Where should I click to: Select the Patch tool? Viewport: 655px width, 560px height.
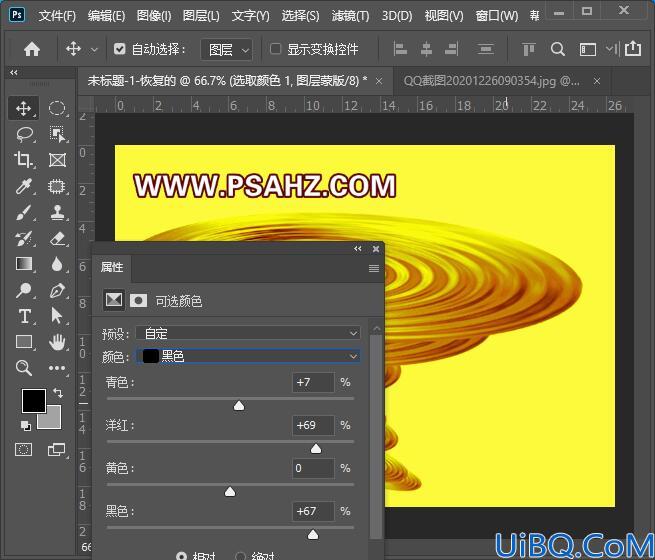click(57, 186)
